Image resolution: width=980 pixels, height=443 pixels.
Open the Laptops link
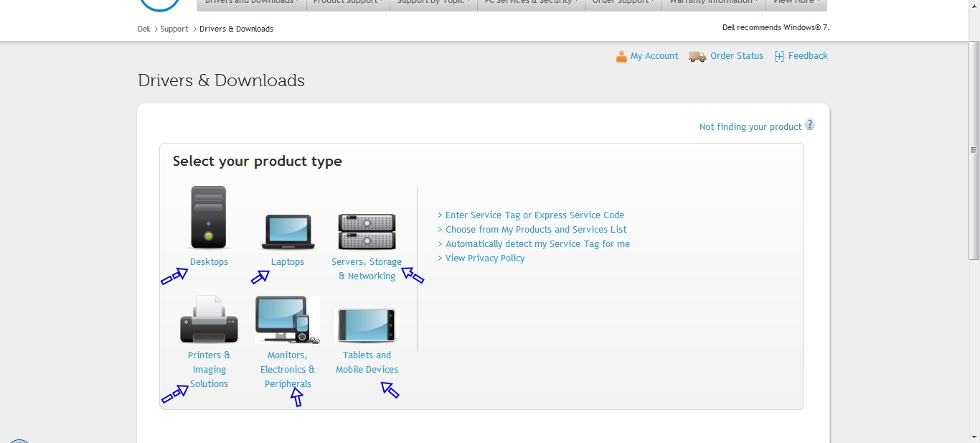pos(288,262)
